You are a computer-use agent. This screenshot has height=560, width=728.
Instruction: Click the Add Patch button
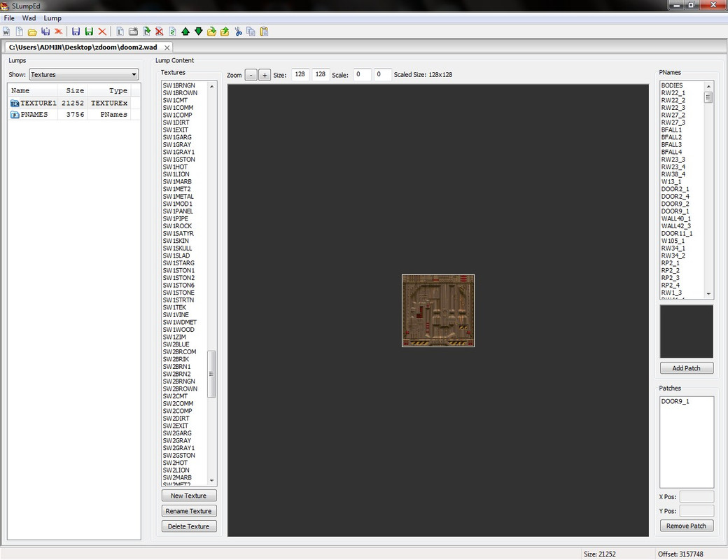pos(687,367)
